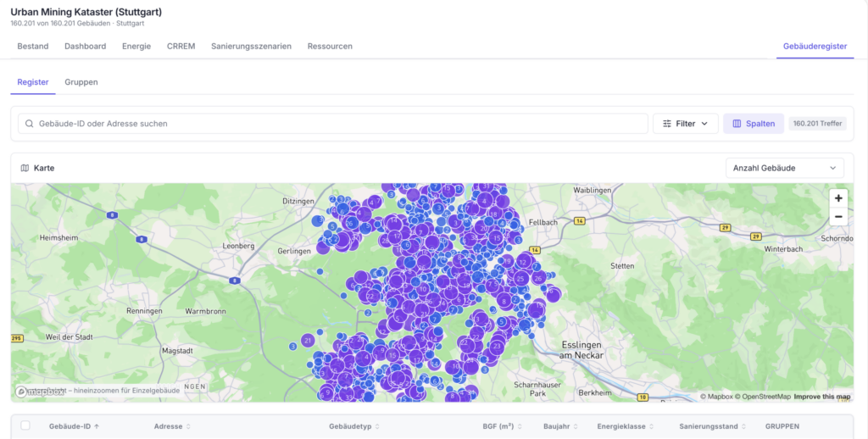The width and height of the screenshot is (868, 439).
Task: Click the Magstadt map label
Action: click(x=177, y=350)
